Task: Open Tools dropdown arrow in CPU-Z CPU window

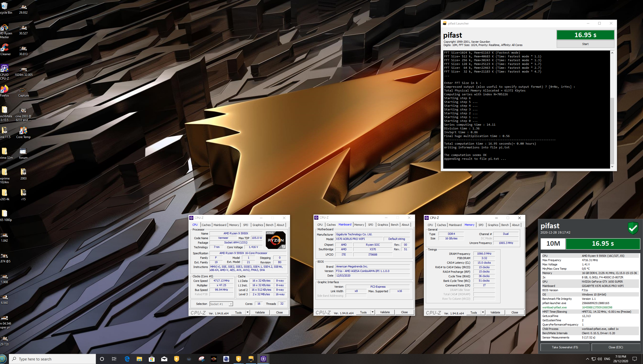Action: click(x=248, y=312)
